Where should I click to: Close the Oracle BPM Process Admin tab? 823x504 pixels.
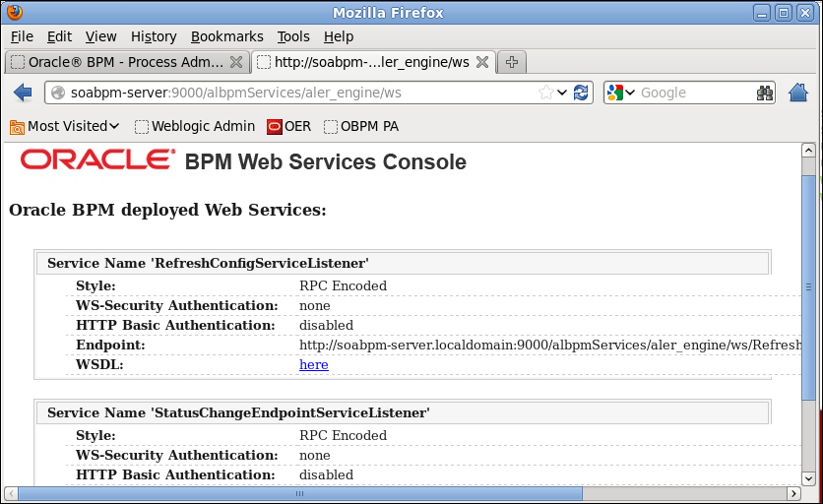coord(236,62)
